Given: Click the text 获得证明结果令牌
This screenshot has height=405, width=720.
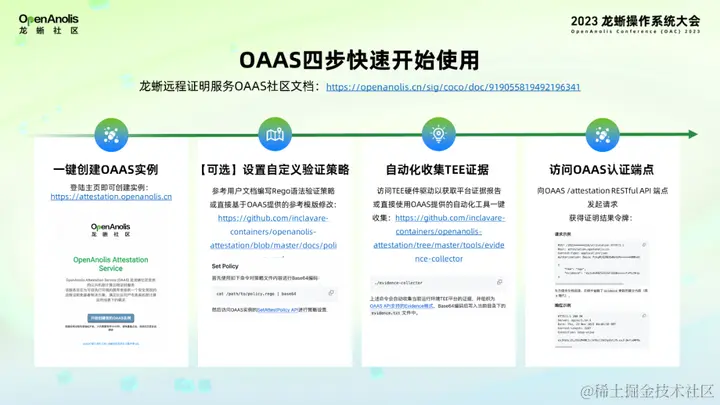Looking at the screenshot, I should click(601, 218).
